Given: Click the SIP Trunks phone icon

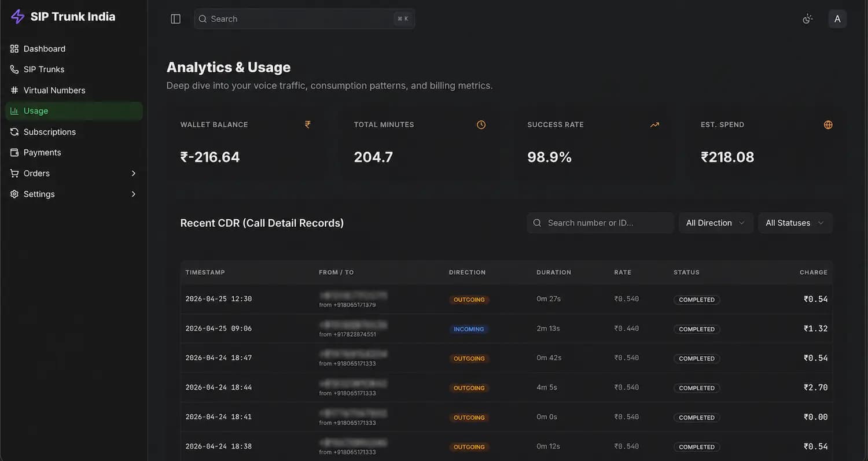Looking at the screenshot, I should coord(14,69).
